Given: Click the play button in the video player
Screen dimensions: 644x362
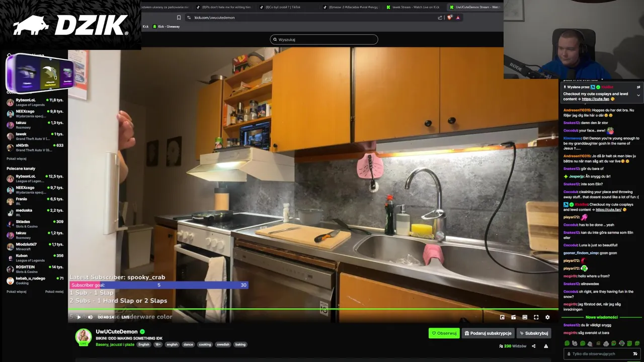Looking at the screenshot, I should click(x=78, y=317).
